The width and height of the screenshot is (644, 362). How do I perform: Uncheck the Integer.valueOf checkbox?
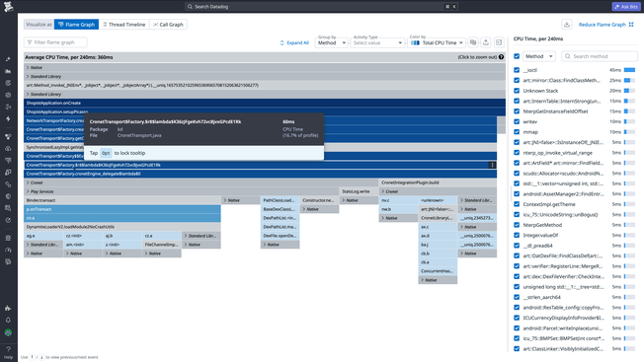click(x=517, y=235)
